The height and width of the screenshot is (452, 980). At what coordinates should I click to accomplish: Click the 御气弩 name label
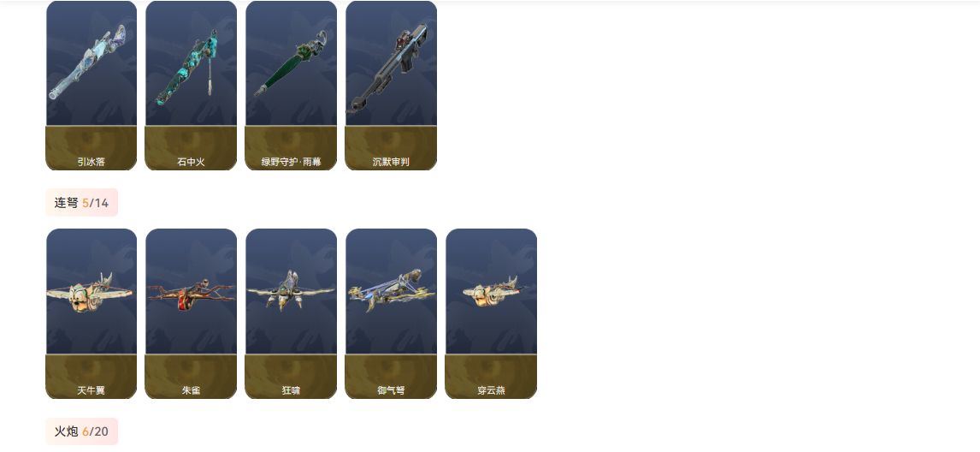(392, 390)
